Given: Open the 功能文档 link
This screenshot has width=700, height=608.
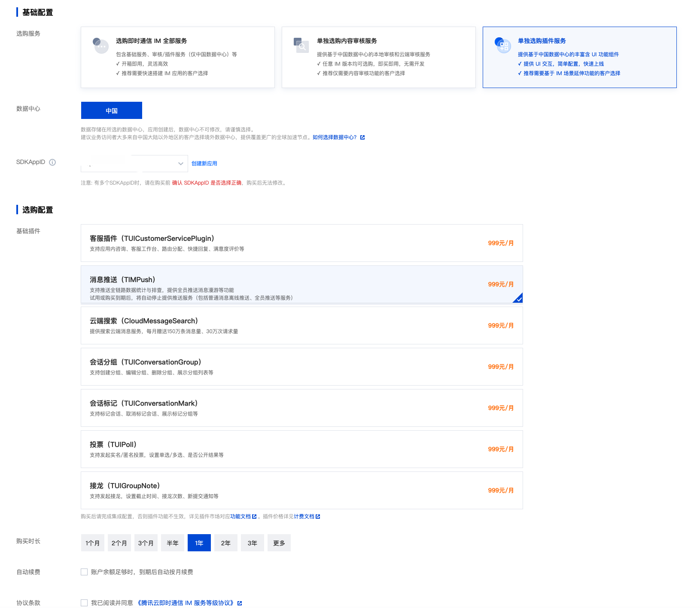Looking at the screenshot, I should click(x=240, y=517).
